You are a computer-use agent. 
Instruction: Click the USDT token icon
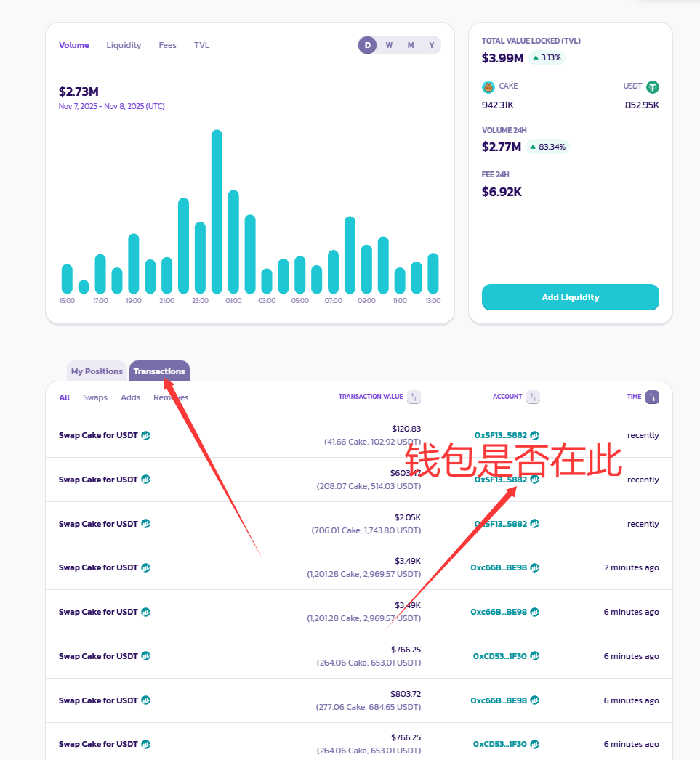pyautogui.click(x=653, y=87)
